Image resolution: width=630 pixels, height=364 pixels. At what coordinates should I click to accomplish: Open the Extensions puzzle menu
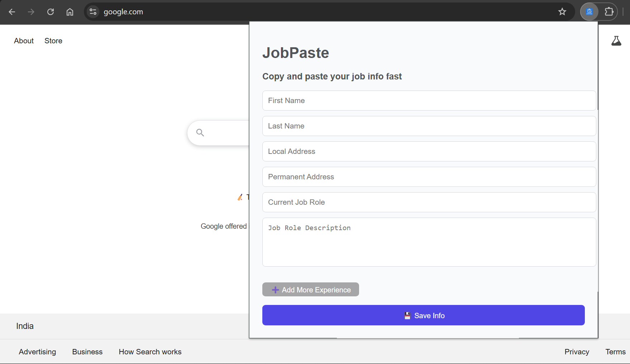609,12
